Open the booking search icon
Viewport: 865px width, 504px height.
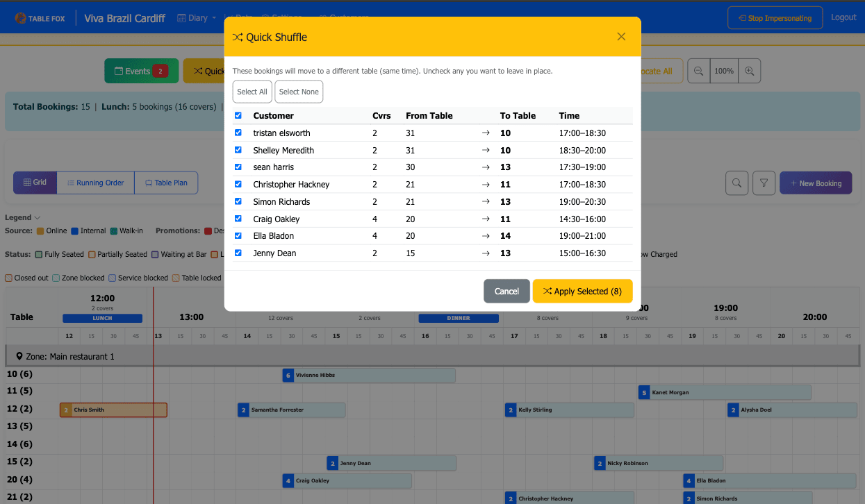736,183
